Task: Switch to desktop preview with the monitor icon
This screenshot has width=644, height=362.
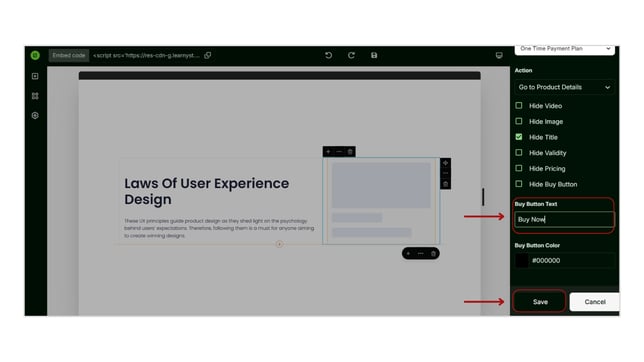Action: (499, 55)
